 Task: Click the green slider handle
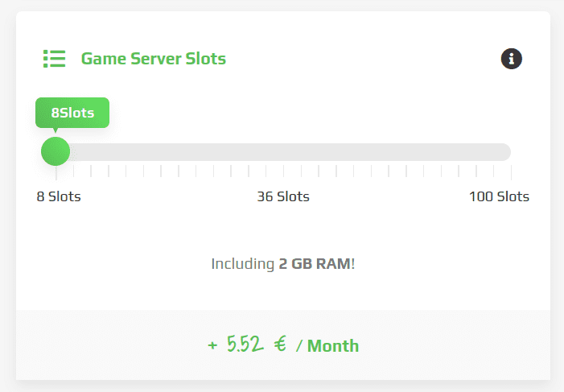coord(56,151)
